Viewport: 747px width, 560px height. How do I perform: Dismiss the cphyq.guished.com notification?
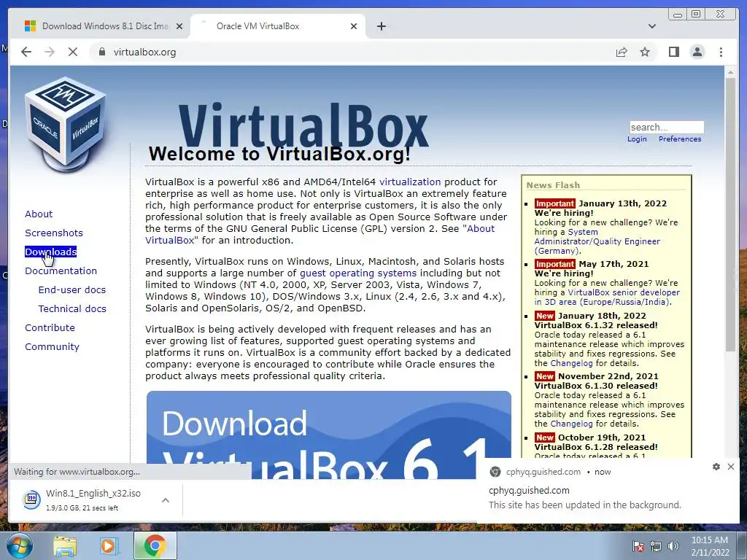(731, 467)
